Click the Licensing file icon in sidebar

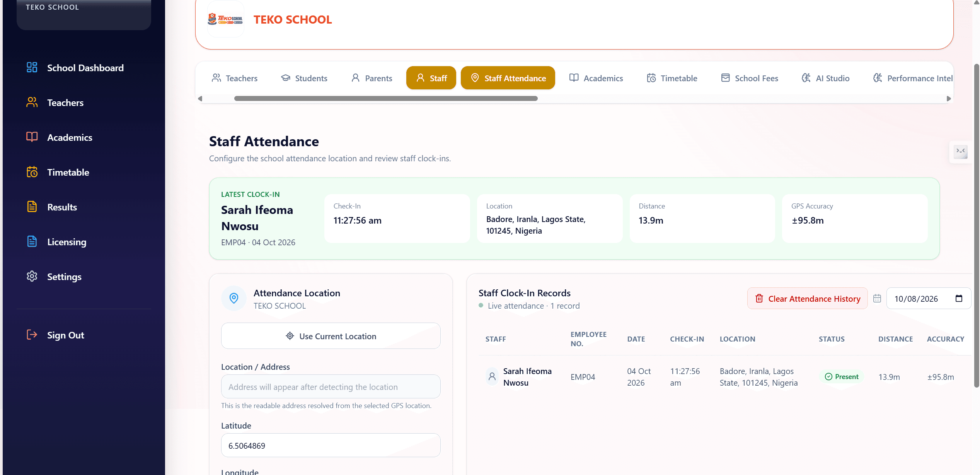click(32, 241)
